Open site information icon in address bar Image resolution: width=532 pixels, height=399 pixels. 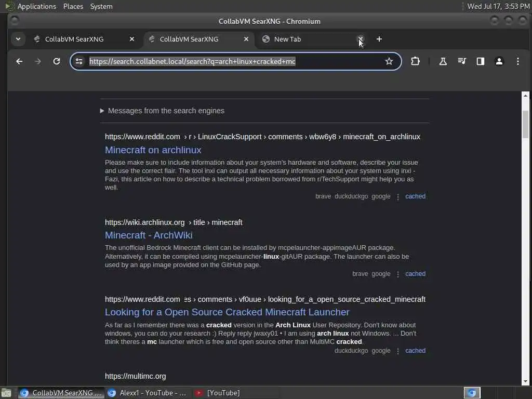[x=79, y=61]
